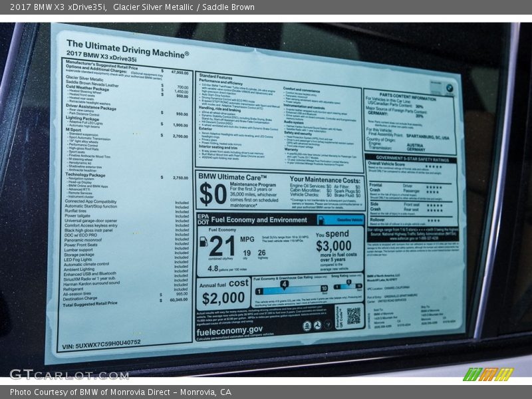Click the VIN number at the sticker bottom
Screen dimensions: 532x399
[x=101, y=344]
